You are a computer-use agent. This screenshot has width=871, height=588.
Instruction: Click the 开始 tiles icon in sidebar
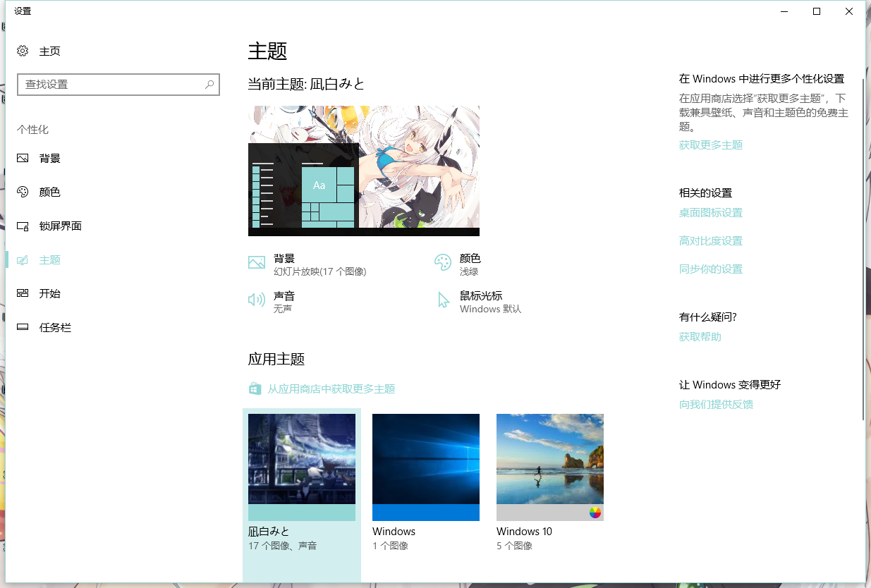23,294
